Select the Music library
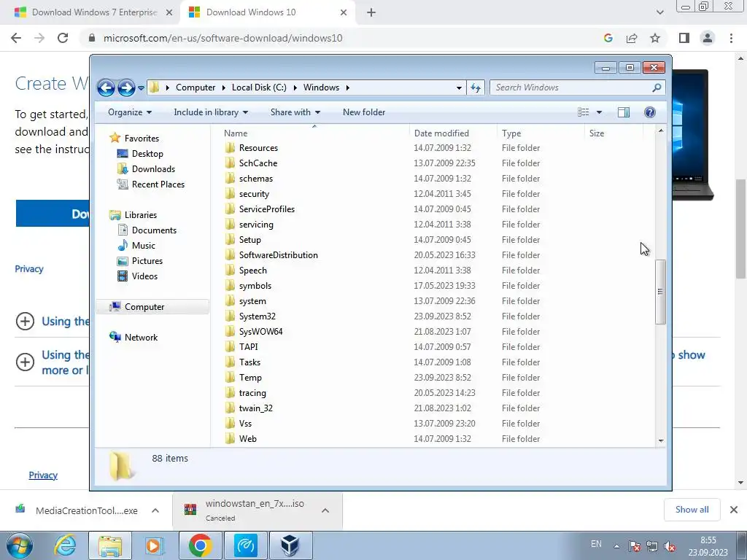This screenshot has width=747, height=560. 143,246
